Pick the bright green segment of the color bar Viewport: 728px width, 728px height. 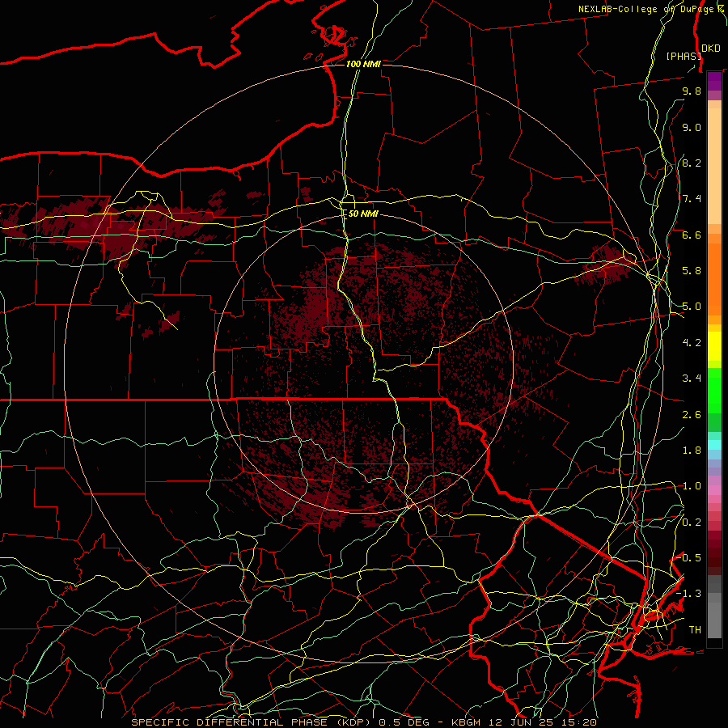(x=714, y=390)
